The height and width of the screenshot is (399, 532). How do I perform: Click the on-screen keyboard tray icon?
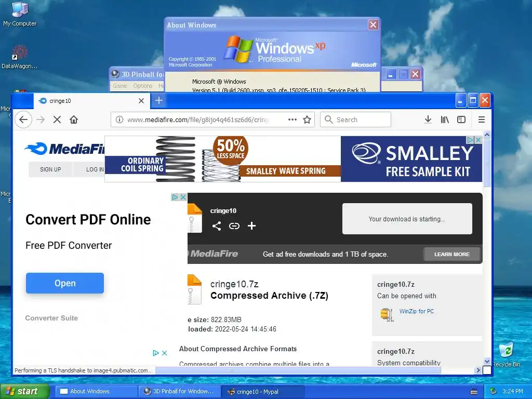pyautogui.click(x=474, y=392)
